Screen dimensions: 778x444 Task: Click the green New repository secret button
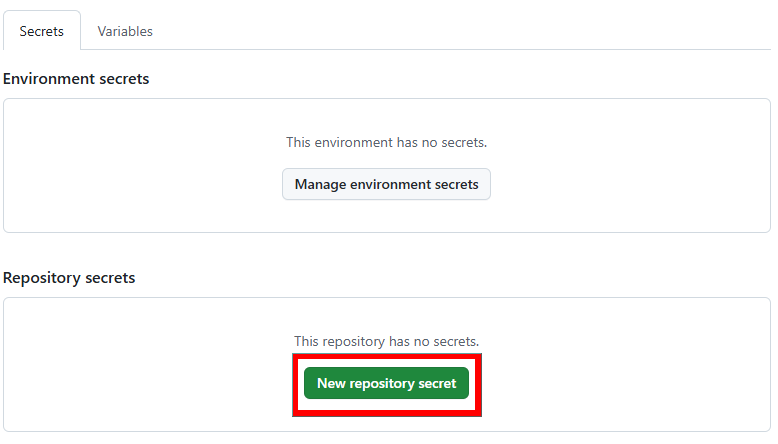(x=386, y=383)
